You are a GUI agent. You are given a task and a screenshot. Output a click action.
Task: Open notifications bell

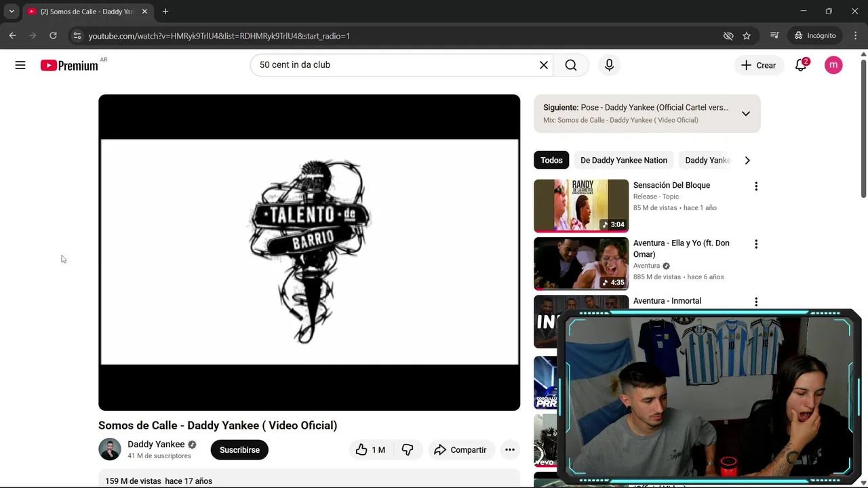(x=801, y=65)
